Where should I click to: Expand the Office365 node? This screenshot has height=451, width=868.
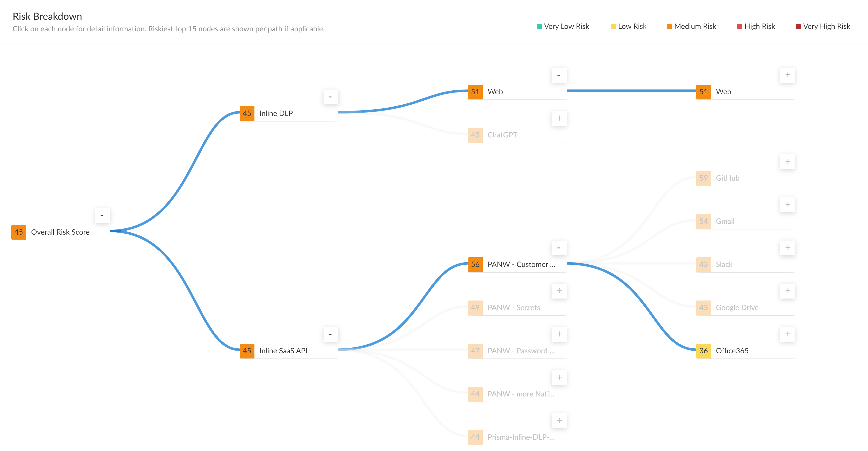pyautogui.click(x=788, y=334)
